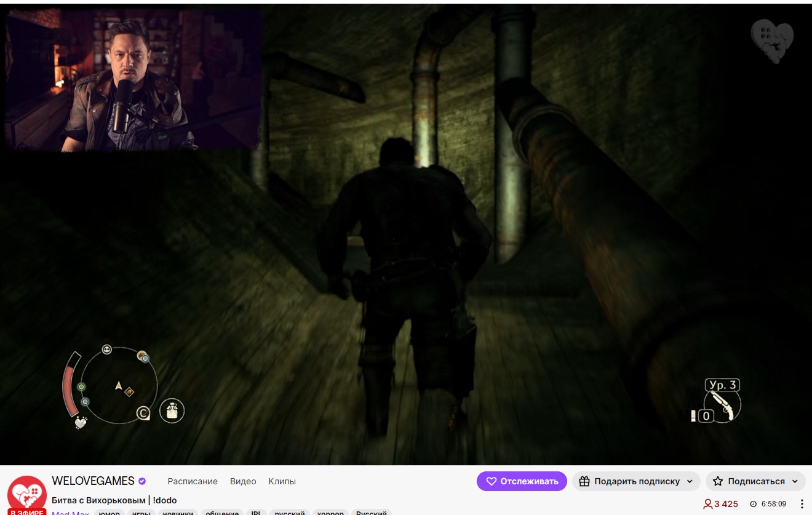Click the orange diamond marker on minimap

pos(129,391)
